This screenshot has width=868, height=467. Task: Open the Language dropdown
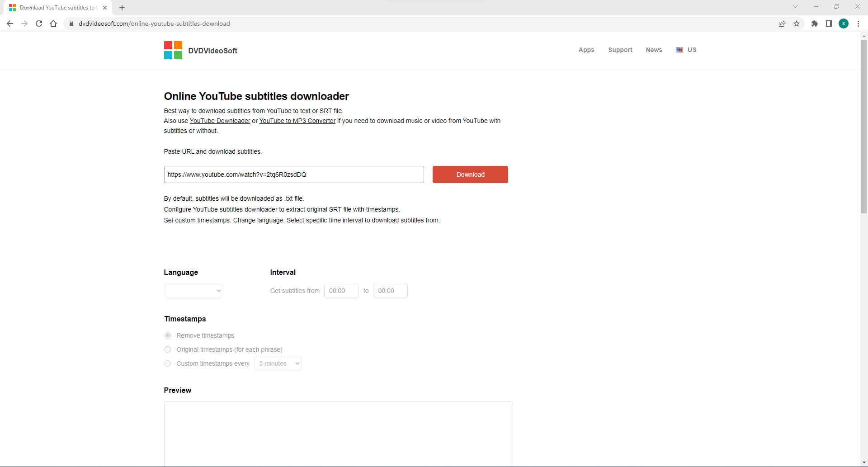coord(193,291)
